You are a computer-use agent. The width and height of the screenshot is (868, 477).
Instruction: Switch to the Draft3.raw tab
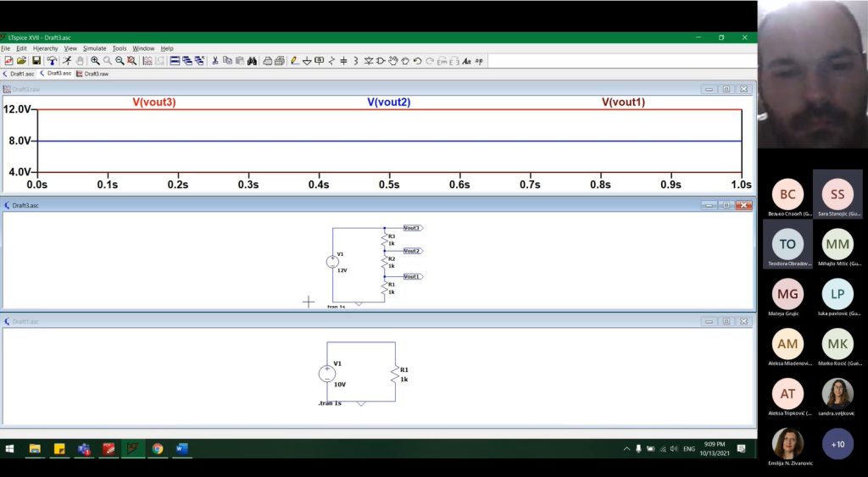(92, 74)
